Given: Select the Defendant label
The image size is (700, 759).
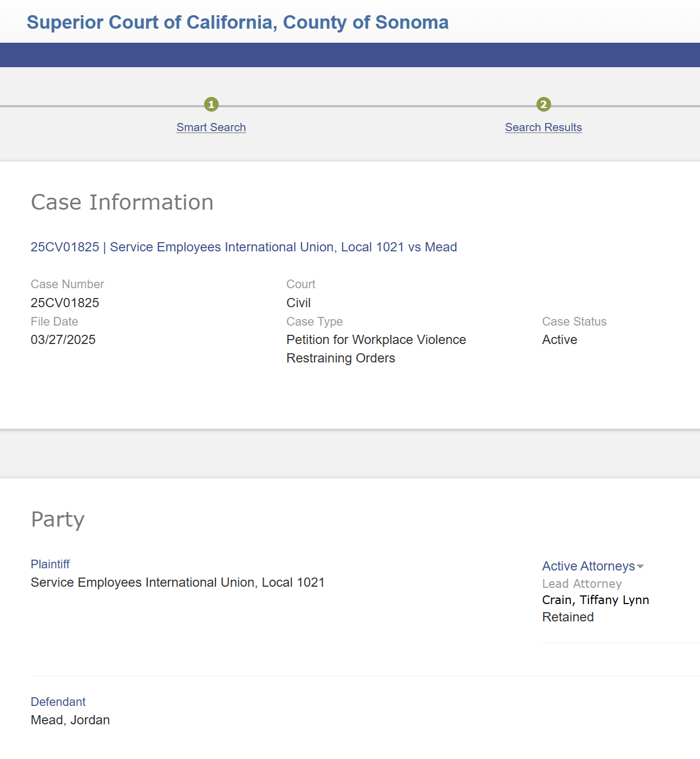Looking at the screenshot, I should click(58, 702).
